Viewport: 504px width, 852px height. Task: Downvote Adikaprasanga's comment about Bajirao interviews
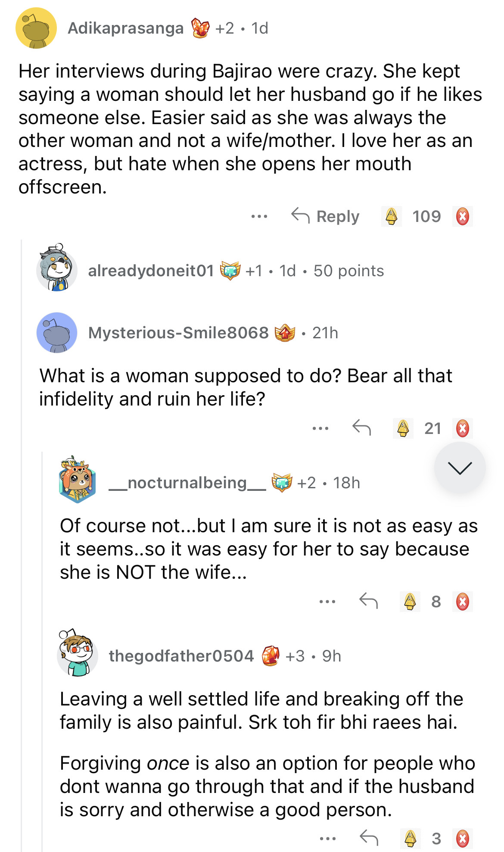pos(463,216)
